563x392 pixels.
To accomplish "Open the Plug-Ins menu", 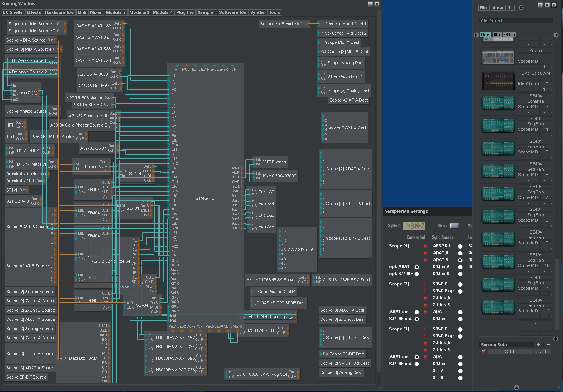I will tap(185, 12).
